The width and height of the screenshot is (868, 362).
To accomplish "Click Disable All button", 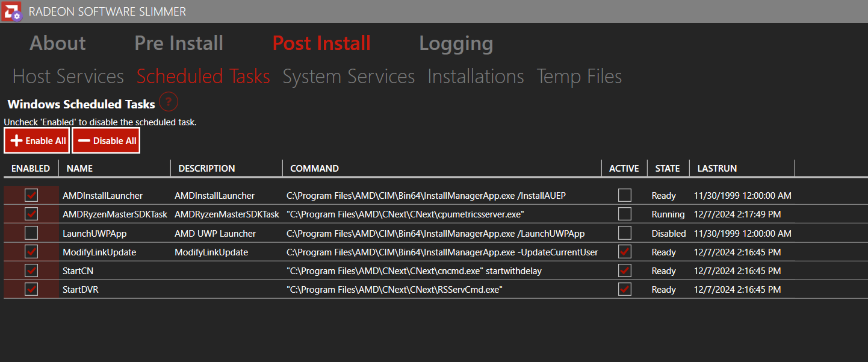I will pyautogui.click(x=107, y=140).
